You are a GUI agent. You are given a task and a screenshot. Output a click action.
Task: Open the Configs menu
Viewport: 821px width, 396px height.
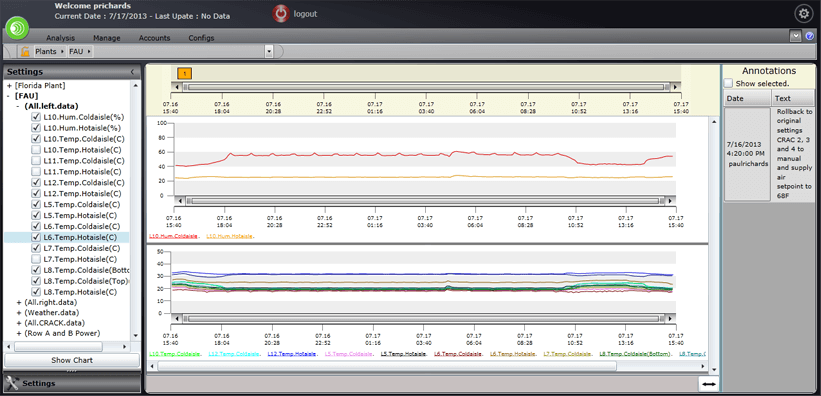[201, 38]
